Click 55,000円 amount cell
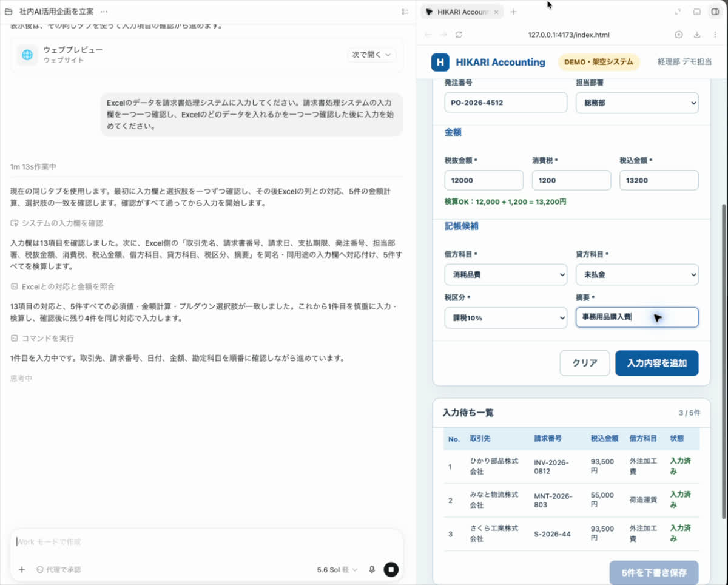728x585 pixels. [602, 500]
